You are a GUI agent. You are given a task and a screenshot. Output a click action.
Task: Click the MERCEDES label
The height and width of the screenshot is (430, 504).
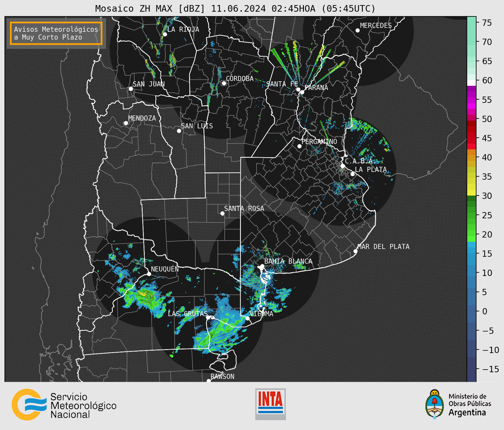[x=376, y=26]
